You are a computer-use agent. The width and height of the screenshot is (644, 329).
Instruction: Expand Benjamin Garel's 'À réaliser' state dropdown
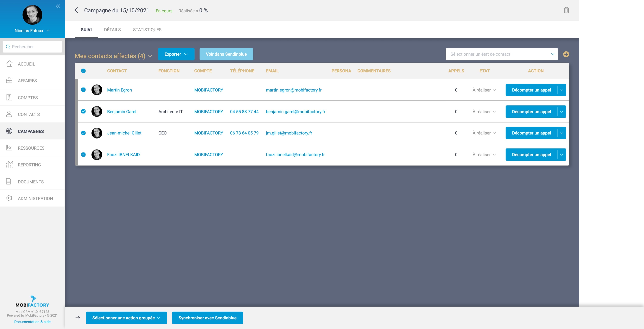(x=484, y=112)
